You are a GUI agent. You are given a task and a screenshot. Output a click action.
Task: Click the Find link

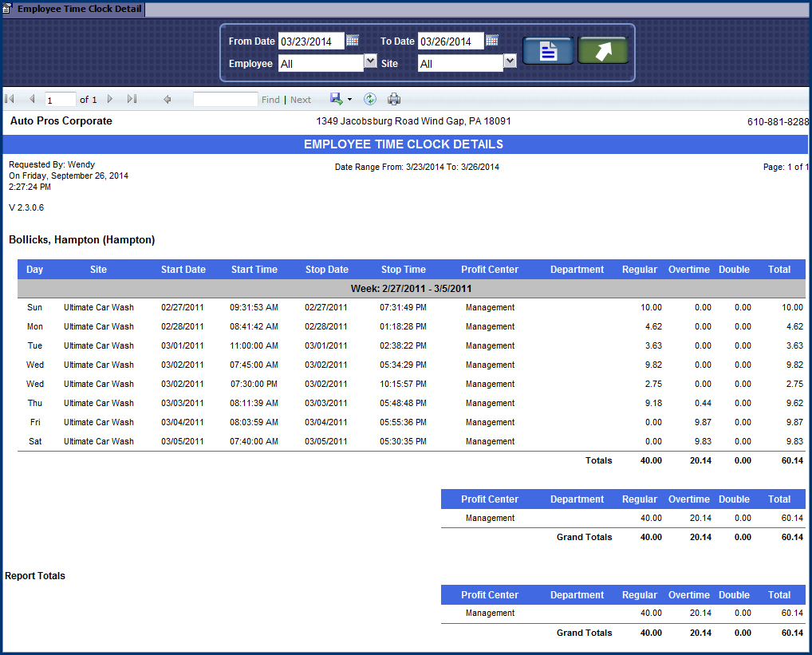click(270, 99)
